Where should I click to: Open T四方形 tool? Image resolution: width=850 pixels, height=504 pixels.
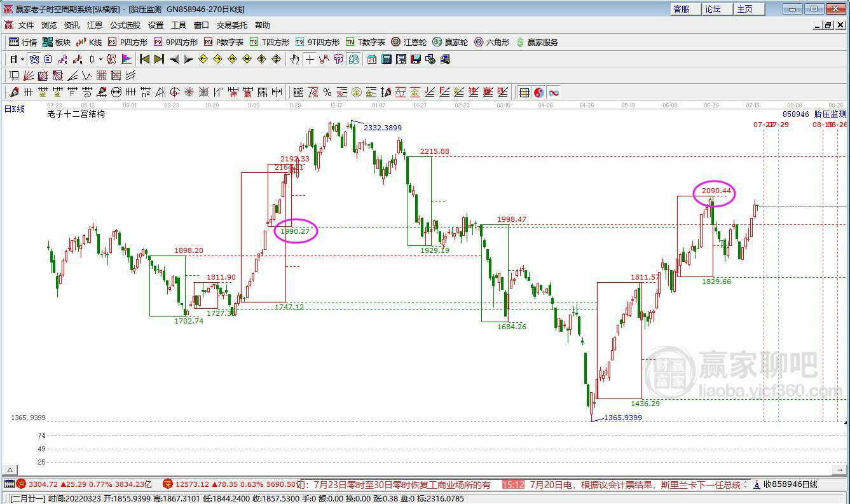(x=270, y=42)
